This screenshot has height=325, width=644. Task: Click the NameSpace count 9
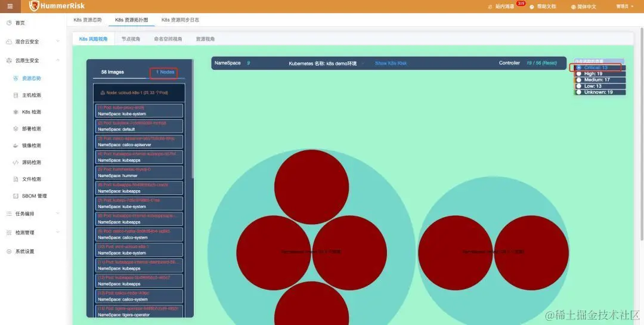click(x=249, y=63)
